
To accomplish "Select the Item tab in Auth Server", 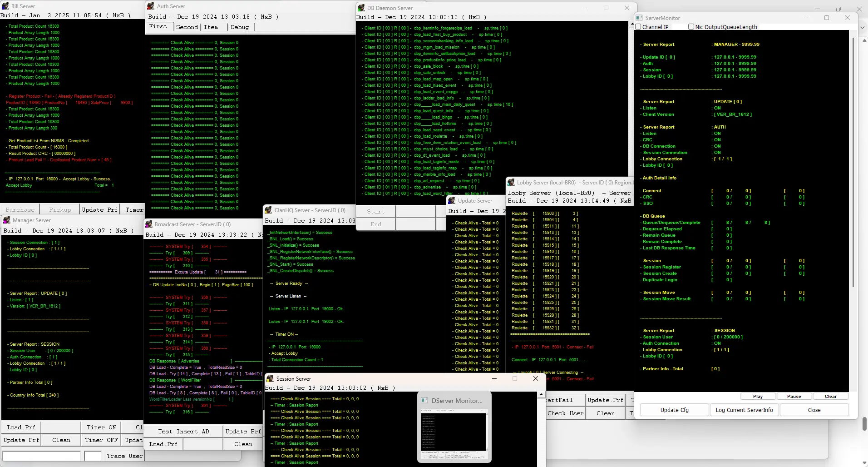I will (x=211, y=27).
